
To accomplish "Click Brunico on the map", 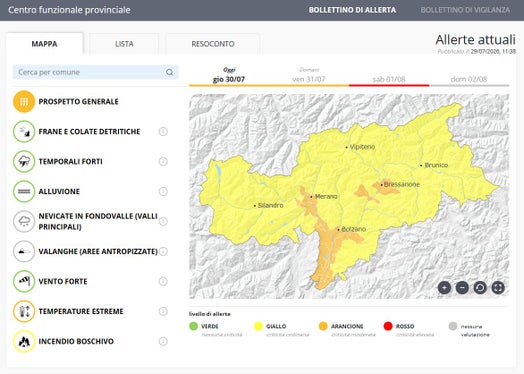I will click(x=434, y=165).
